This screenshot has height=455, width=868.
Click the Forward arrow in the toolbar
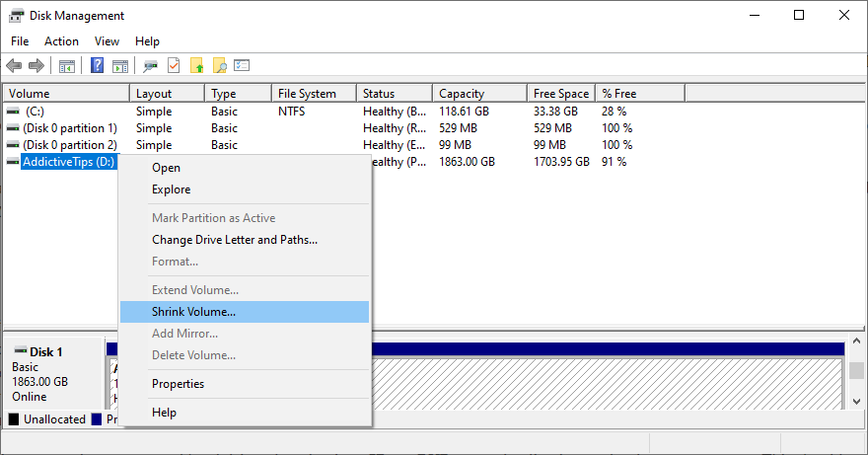[36, 66]
